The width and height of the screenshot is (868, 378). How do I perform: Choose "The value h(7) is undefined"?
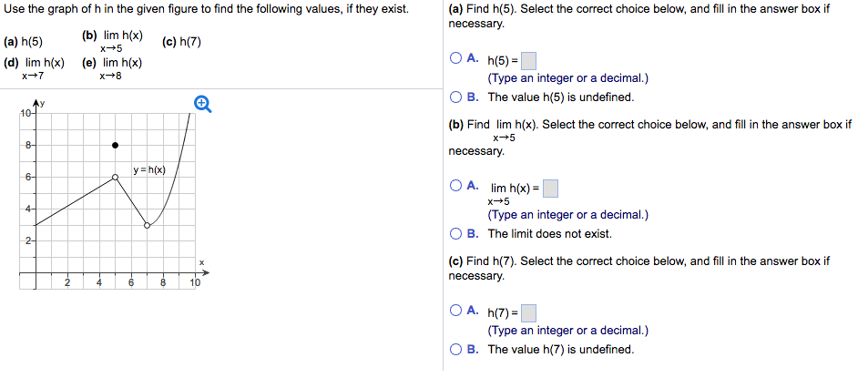pyautogui.click(x=455, y=349)
